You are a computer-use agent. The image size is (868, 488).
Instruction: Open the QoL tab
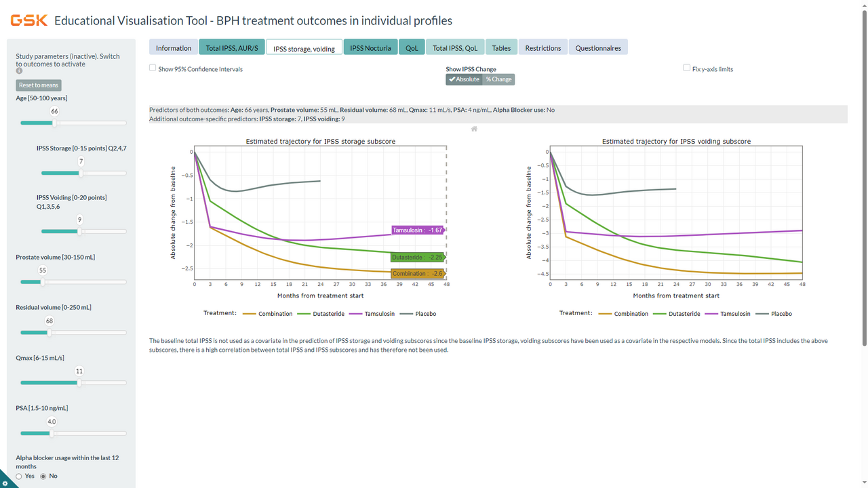(412, 47)
